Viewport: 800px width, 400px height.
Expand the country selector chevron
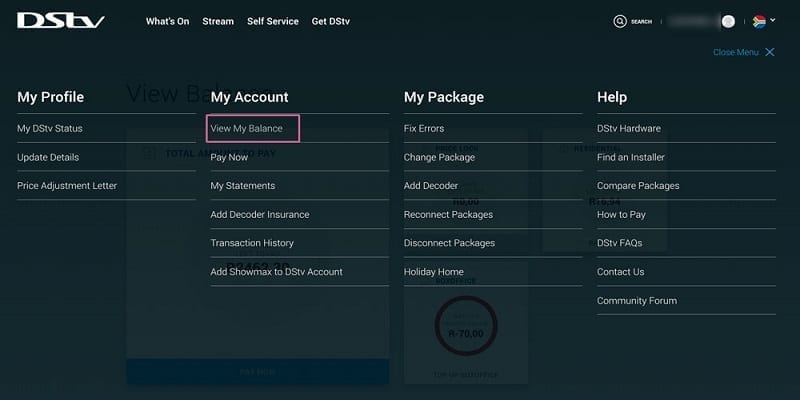coord(772,20)
